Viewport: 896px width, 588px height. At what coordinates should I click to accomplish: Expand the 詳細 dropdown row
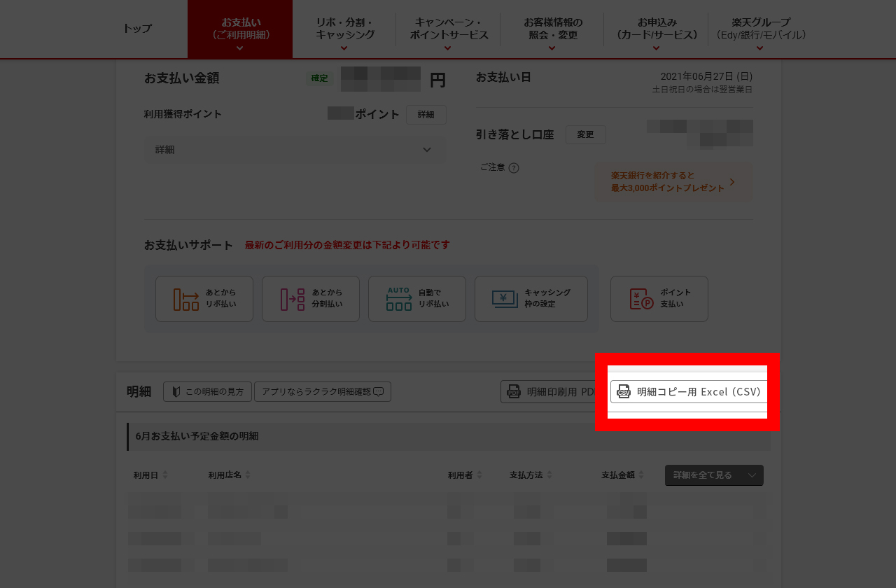[295, 150]
